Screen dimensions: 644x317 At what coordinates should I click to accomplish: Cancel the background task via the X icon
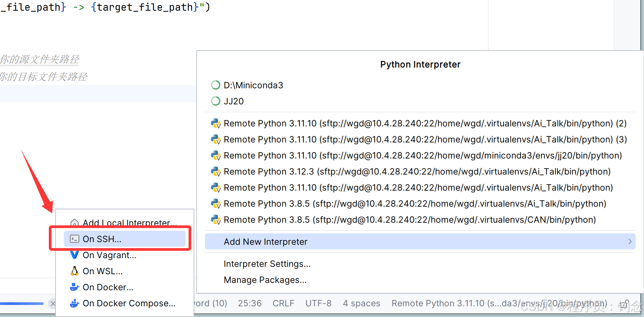pos(52,304)
